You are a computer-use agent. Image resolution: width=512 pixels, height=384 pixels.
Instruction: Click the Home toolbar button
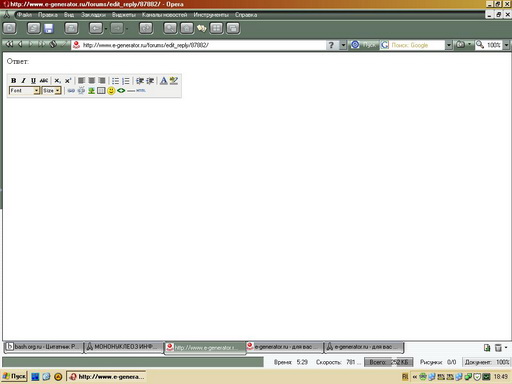(x=187, y=28)
